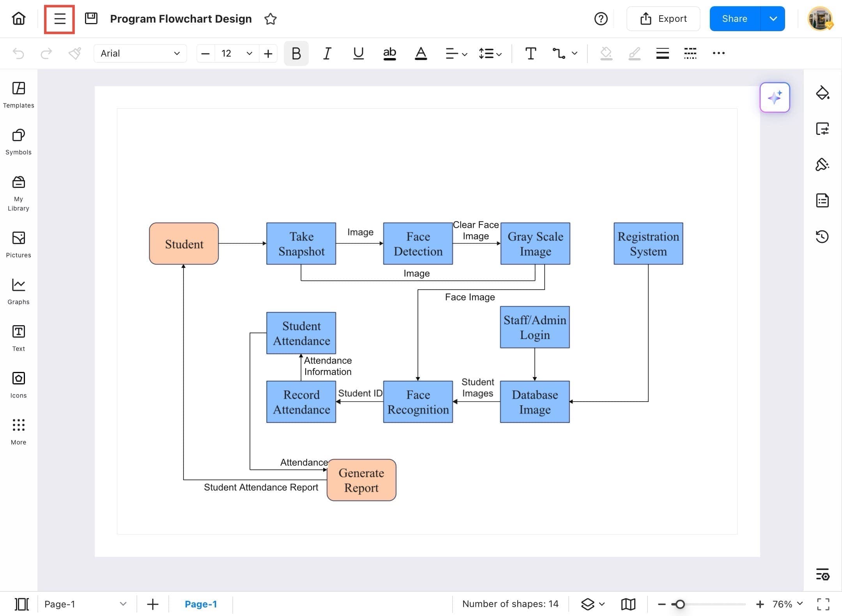
Task: Switch to the Page-1 tab
Action: click(201, 604)
